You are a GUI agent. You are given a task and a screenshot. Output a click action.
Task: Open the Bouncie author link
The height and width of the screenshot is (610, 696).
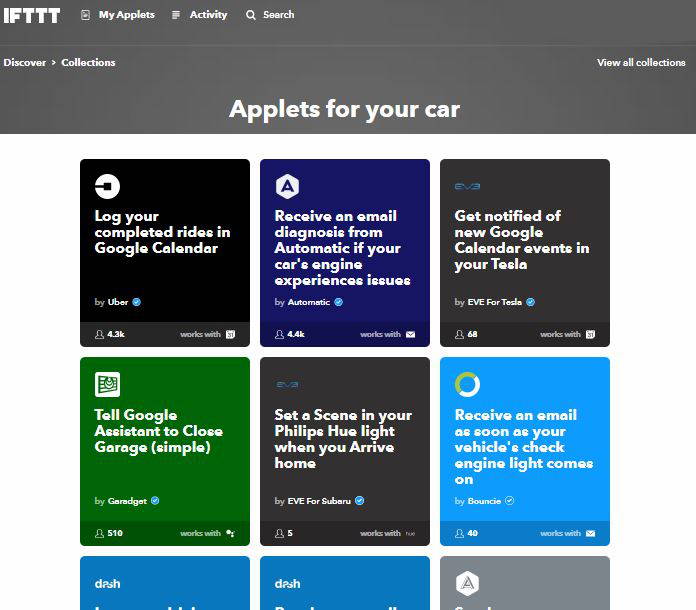484,501
